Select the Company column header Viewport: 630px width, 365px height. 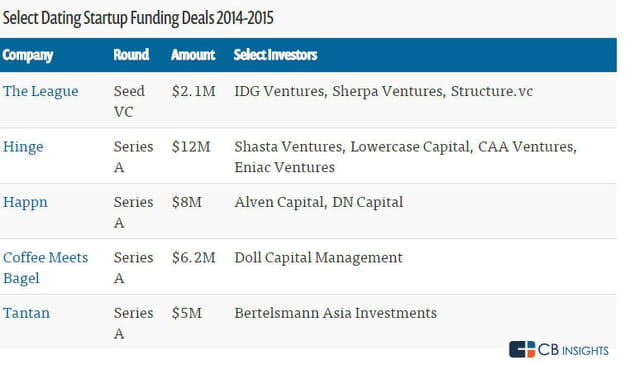[x=28, y=55]
